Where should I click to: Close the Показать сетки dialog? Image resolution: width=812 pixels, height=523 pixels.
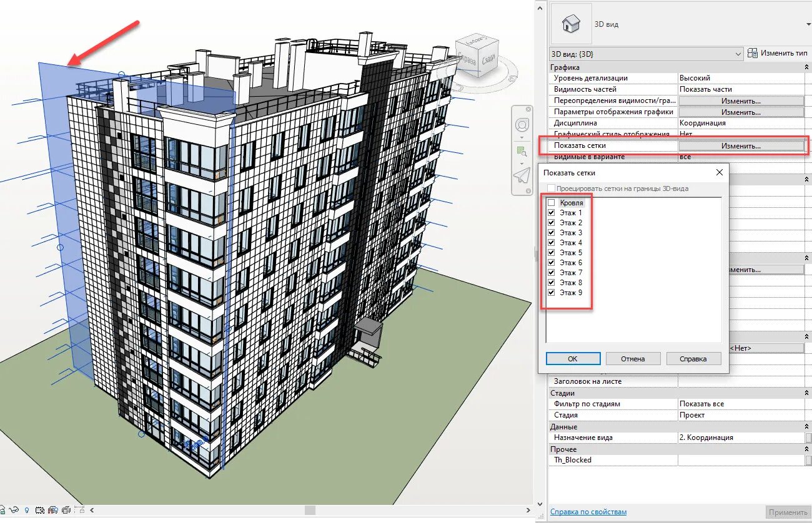[x=719, y=172]
